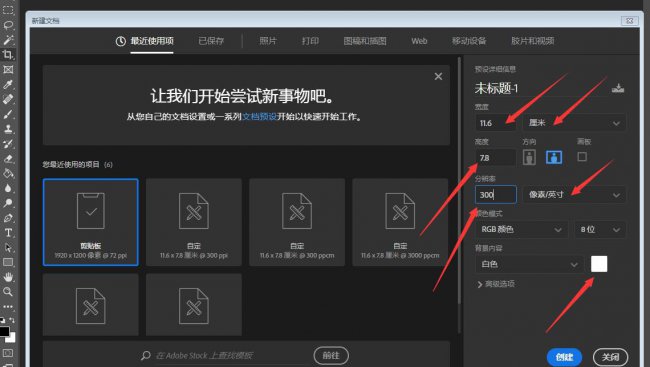Select the 自定 @ 3000 ppcm preset
Viewport: 650px width, 367px height.
(x=400, y=222)
